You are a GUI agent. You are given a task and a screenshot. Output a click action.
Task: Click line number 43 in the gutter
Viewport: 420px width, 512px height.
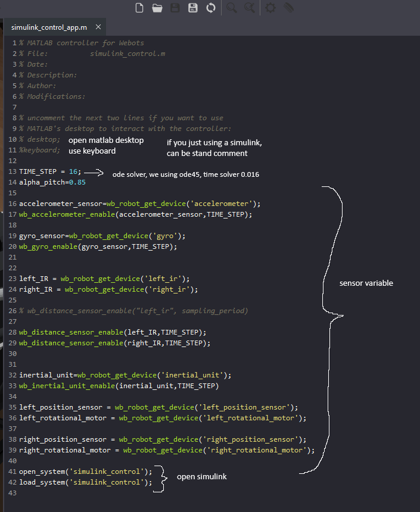coord(13,493)
